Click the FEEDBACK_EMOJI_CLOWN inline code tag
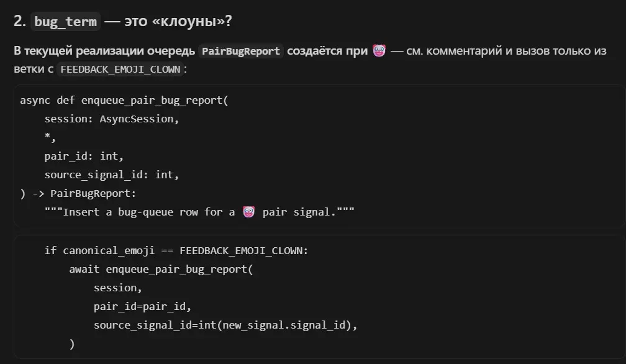This screenshot has height=364, width=626. [x=120, y=70]
